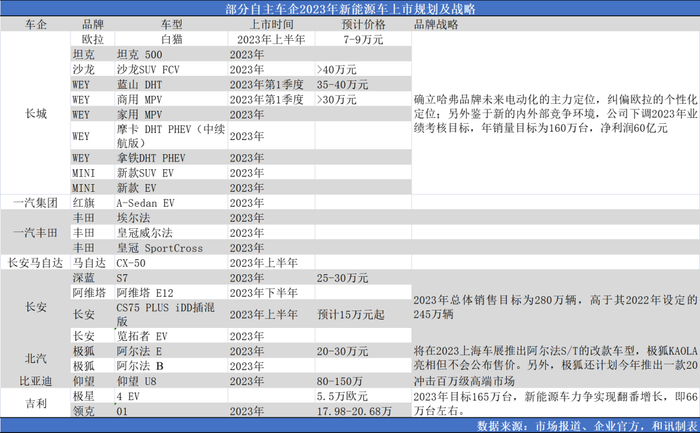Select the '车型' column header
The height and width of the screenshot is (433, 700).
click(x=171, y=24)
